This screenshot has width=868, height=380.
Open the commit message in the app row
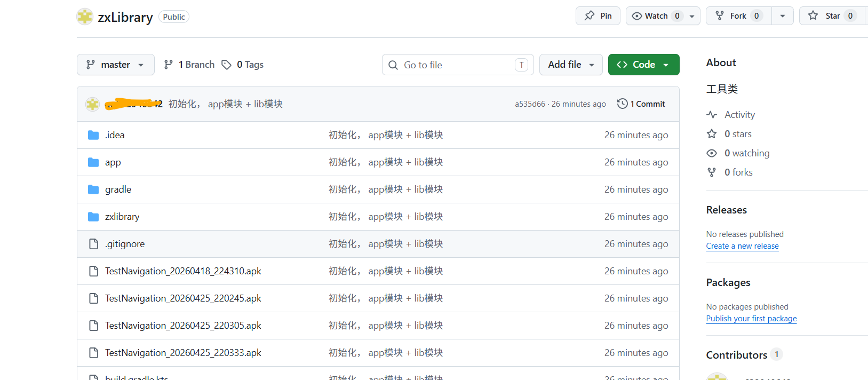(386, 162)
